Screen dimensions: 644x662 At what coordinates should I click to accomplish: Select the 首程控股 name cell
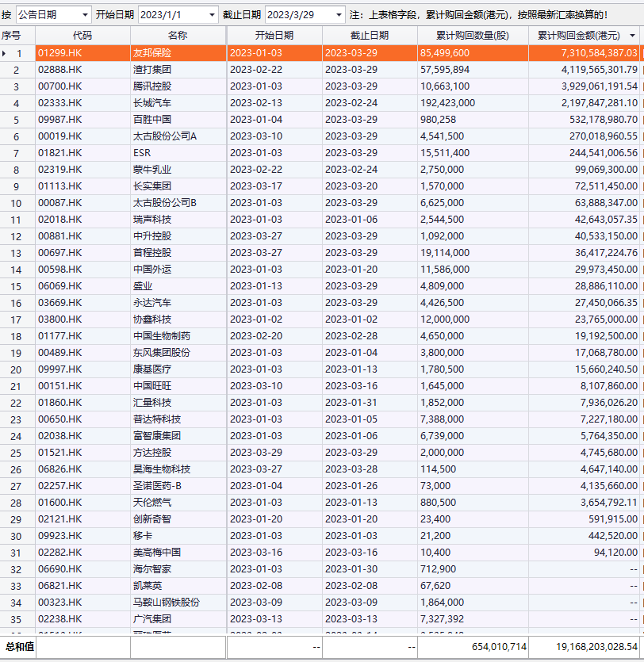click(178, 253)
